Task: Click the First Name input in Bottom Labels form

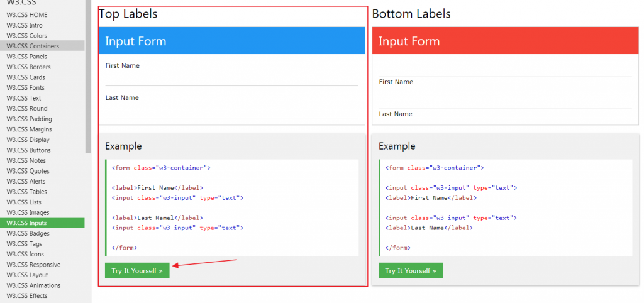Action: click(505, 69)
